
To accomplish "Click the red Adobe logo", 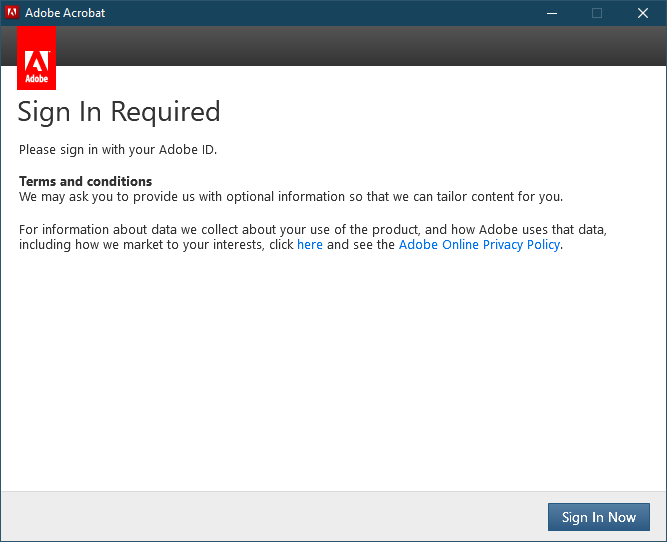I will tap(37, 58).
